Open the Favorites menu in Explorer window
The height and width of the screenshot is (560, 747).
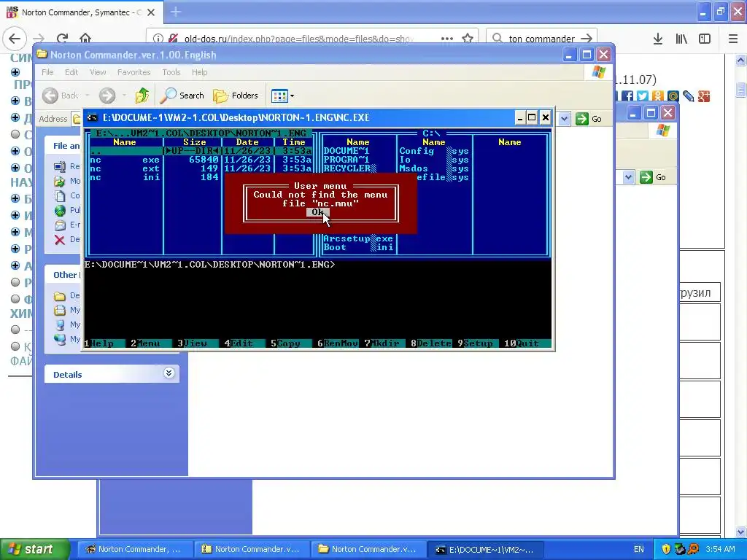[x=134, y=72]
